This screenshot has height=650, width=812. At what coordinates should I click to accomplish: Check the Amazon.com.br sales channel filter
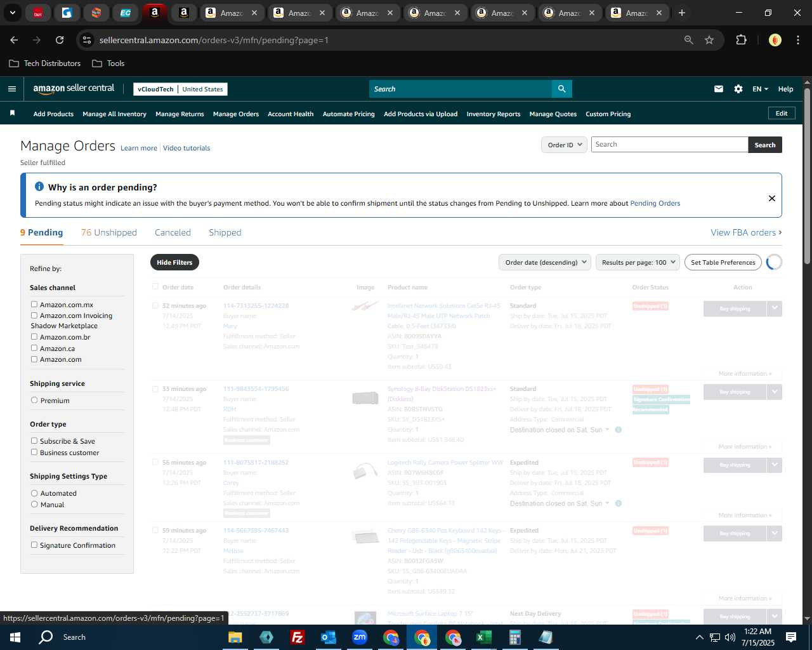pyautogui.click(x=34, y=336)
